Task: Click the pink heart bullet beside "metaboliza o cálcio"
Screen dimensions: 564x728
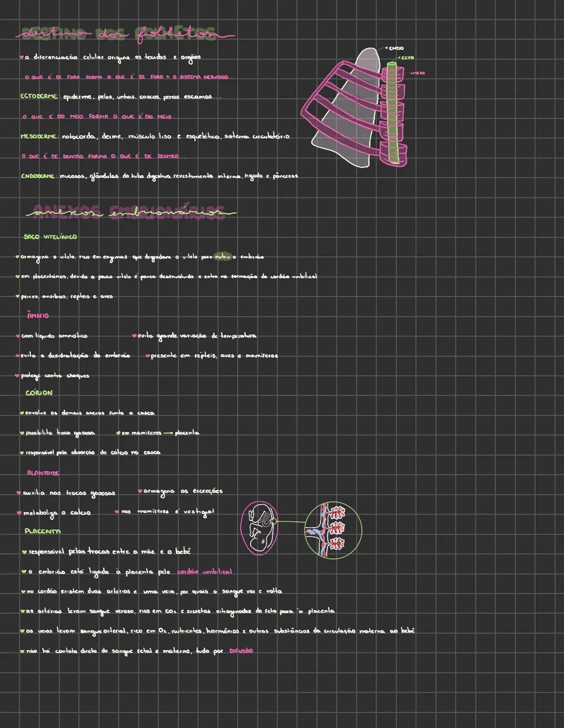Action: [x=19, y=513]
